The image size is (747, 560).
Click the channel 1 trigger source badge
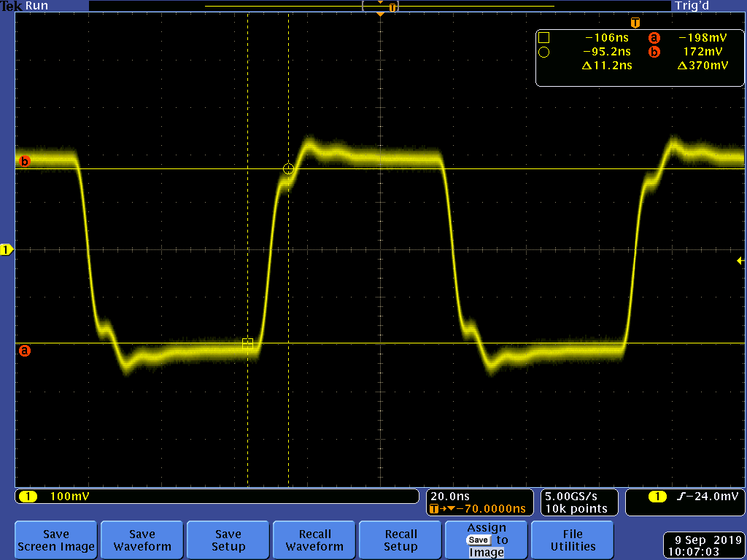(x=657, y=496)
